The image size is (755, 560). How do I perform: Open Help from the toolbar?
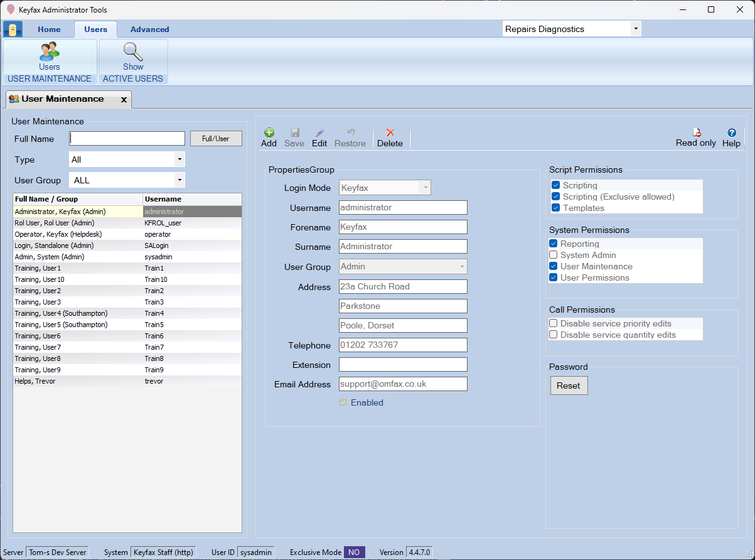(731, 132)
